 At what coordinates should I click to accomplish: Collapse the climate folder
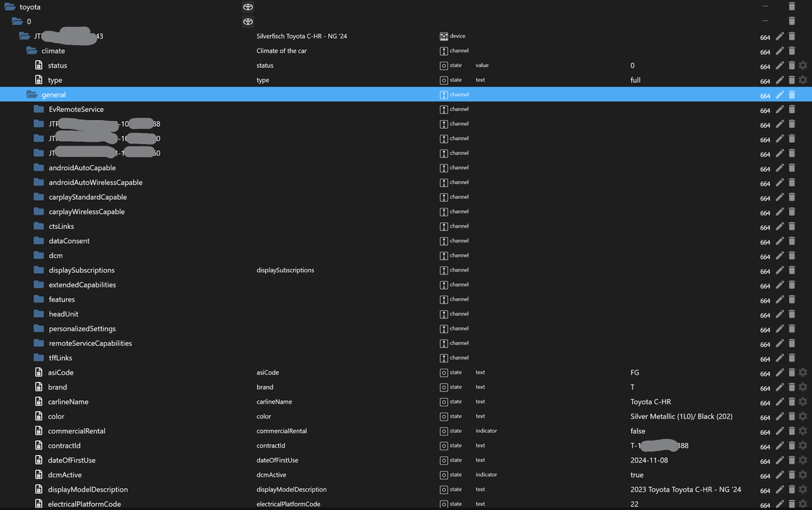[32, 51]
